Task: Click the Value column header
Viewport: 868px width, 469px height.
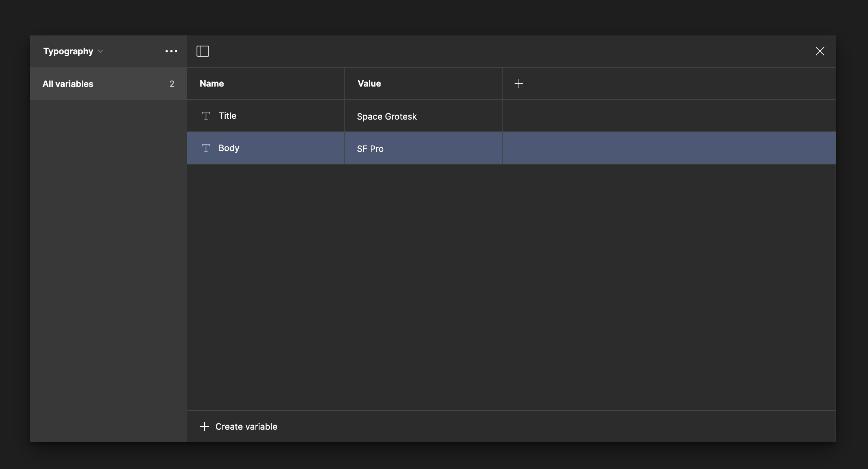Action: [x=369, y=83]
